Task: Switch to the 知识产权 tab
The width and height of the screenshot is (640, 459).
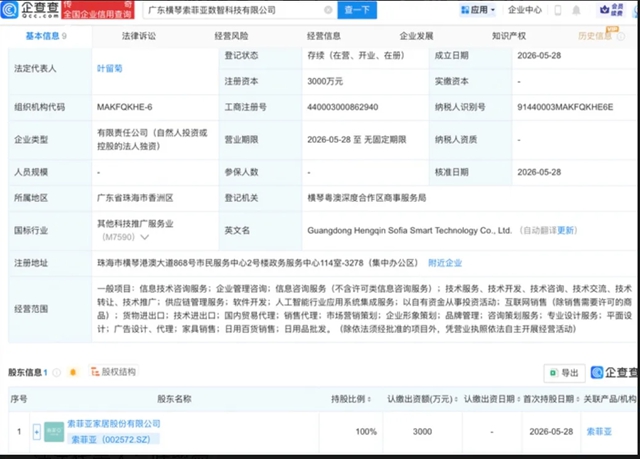Action: point(509,36)
